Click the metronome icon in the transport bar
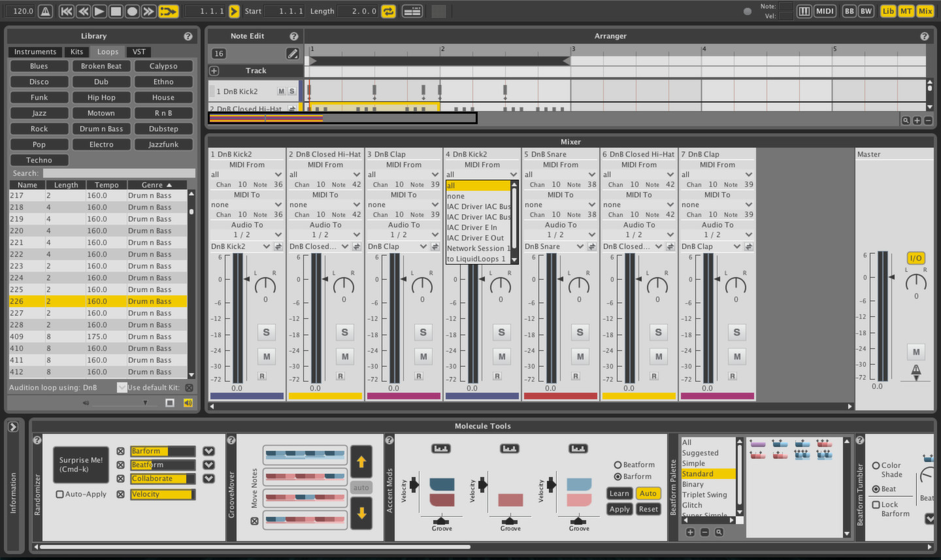Screen dimensions: 941x560 point(44,11)
